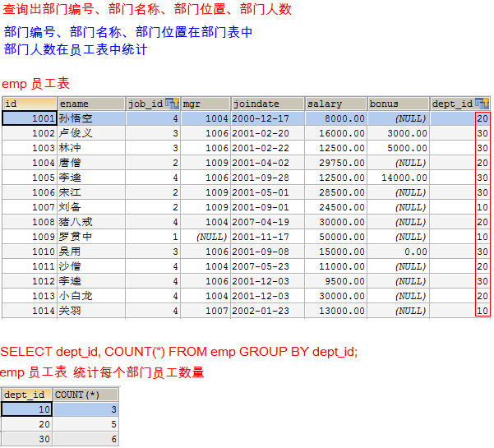Select the COUNT(*) column header in result table

(x=85, y=395)
